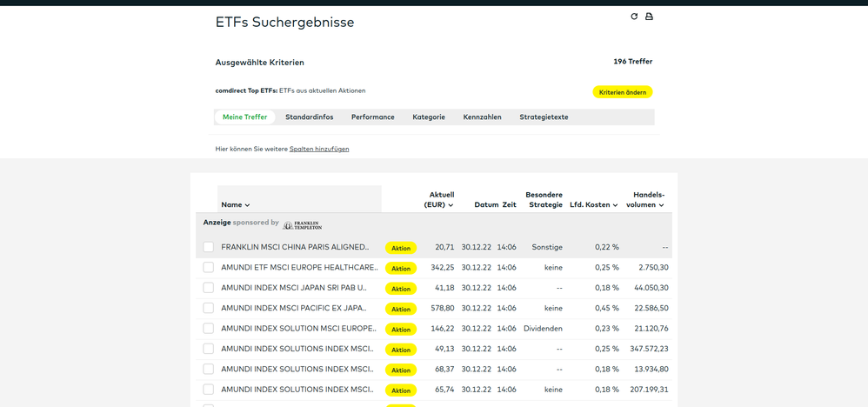The height and width of the screenshot is (407, 868).
Task: Open the Kennzahlen tab
Action: pos(482,117)
